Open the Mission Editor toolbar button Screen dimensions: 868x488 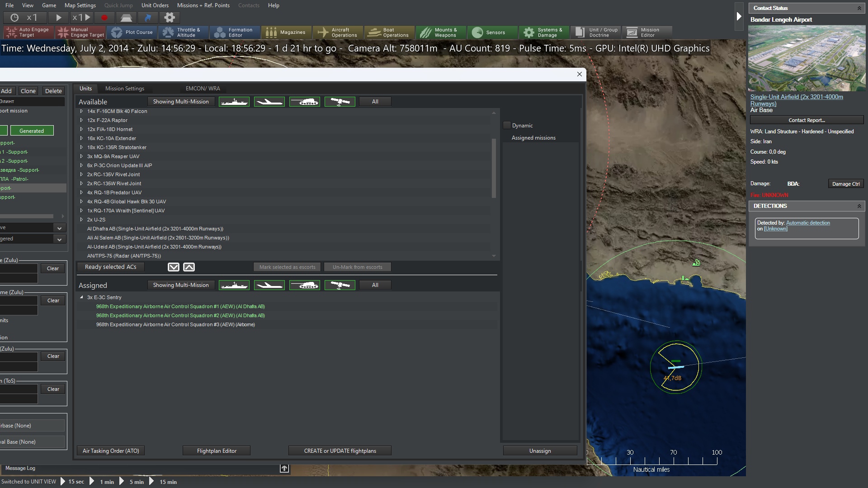647,32
